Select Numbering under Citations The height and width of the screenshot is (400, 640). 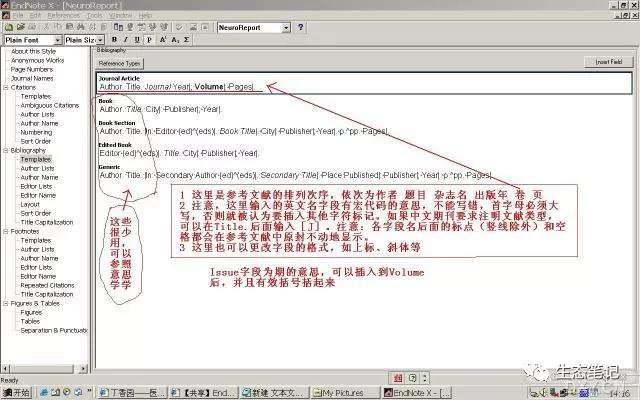(36, 132)
